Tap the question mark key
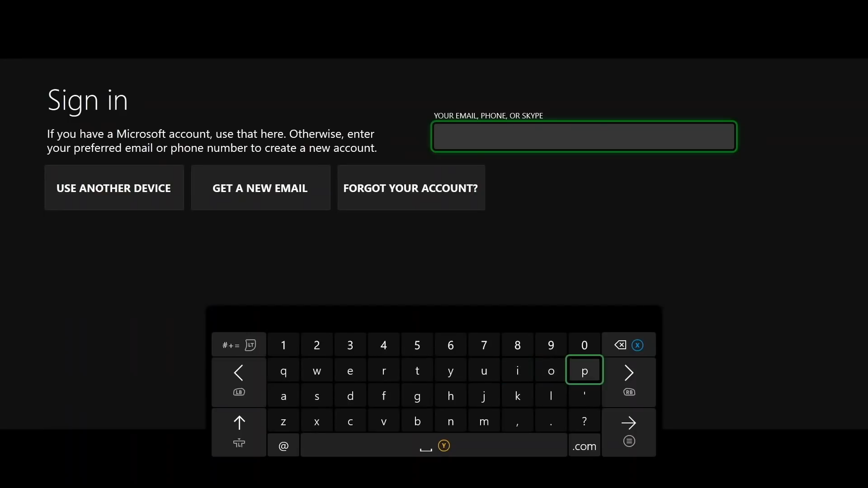 coord(585,421)
